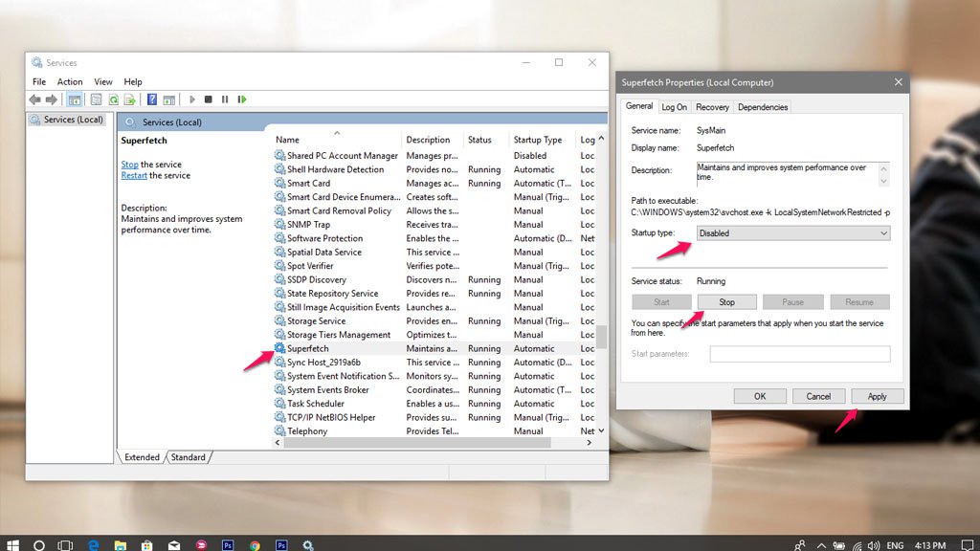Click Apply in Superfetch Properties
Screen dimensions: 980x551
[x=877, y=396]
